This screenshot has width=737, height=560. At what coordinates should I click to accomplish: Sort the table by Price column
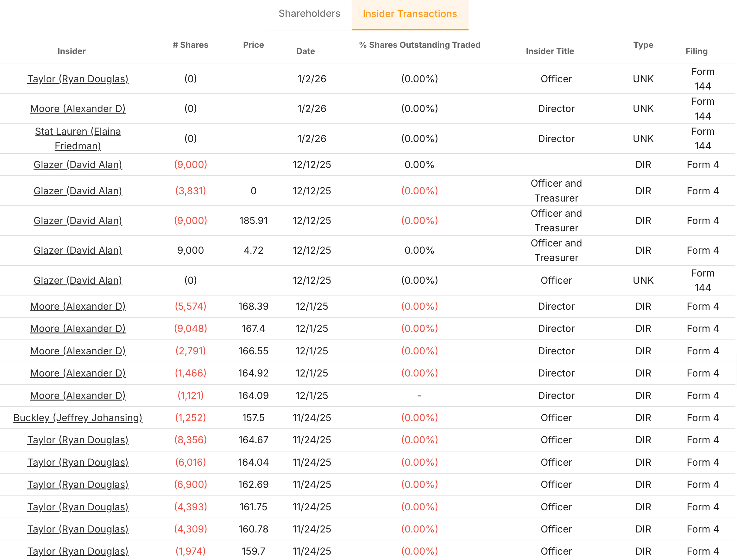coord(253,45)
